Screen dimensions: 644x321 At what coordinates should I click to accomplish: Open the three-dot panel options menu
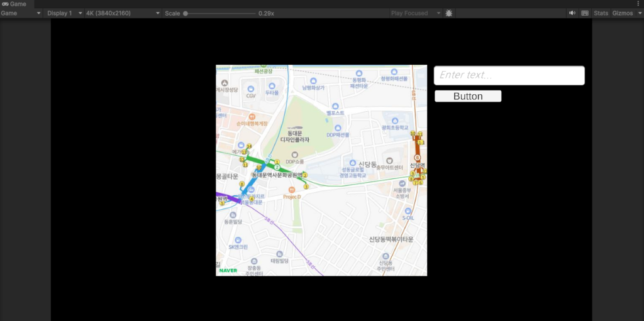tap(638, 4)
